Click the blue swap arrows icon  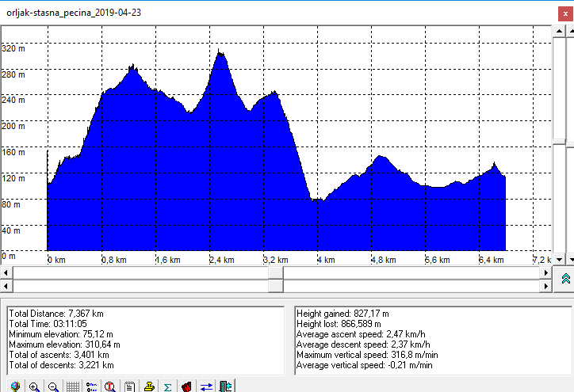(206, 386)
